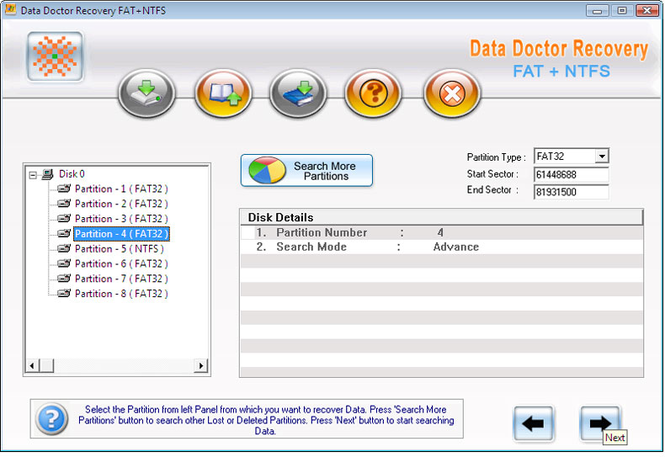This screenshot has height=457, width=665.
Task: Click the drive icon beside Partition - 4
Action: (x=64, y=233)
